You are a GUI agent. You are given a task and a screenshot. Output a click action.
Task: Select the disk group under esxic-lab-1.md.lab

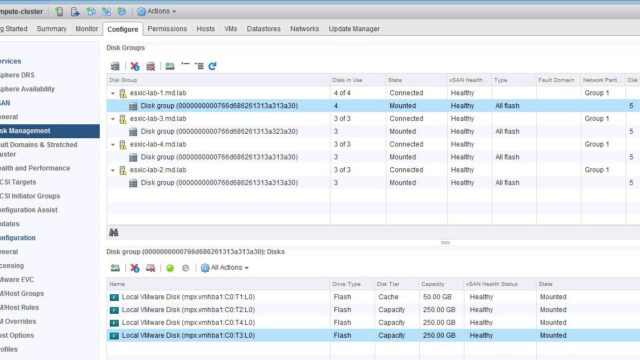373,106
